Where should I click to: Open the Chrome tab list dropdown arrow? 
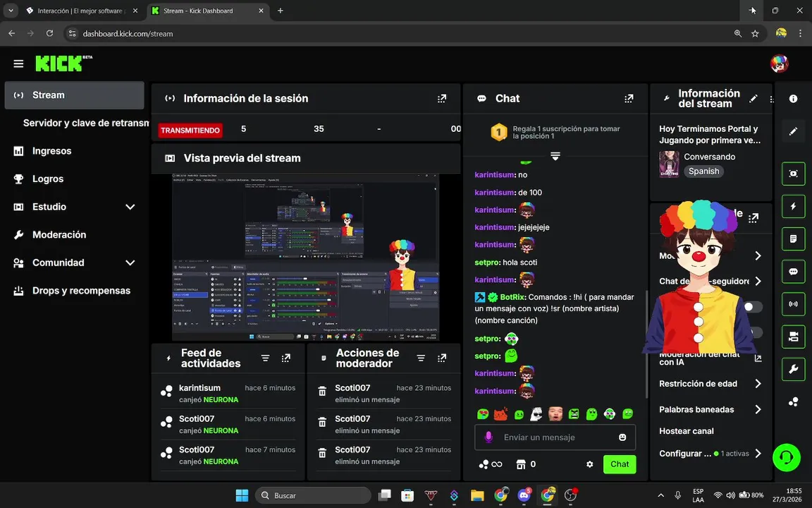11,11
